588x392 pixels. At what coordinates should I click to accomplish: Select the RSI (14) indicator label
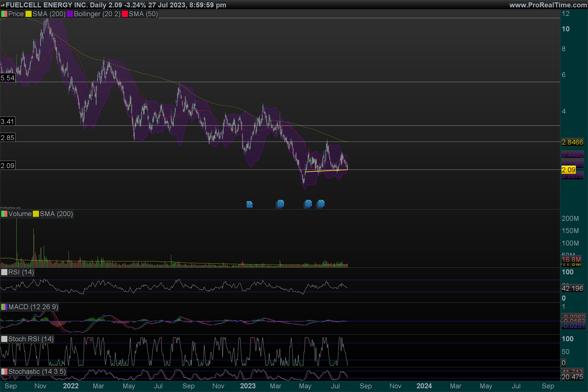21,272
